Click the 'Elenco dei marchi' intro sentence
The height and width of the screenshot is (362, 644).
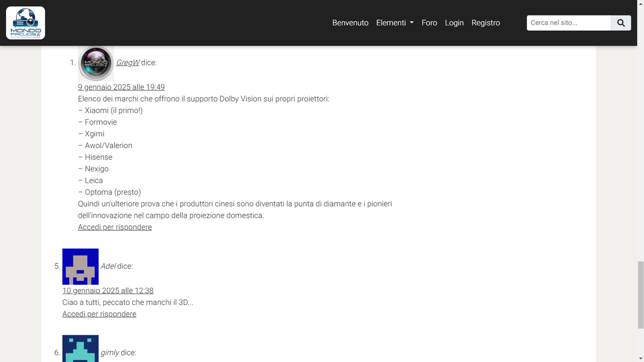click(x=204, y=99)
